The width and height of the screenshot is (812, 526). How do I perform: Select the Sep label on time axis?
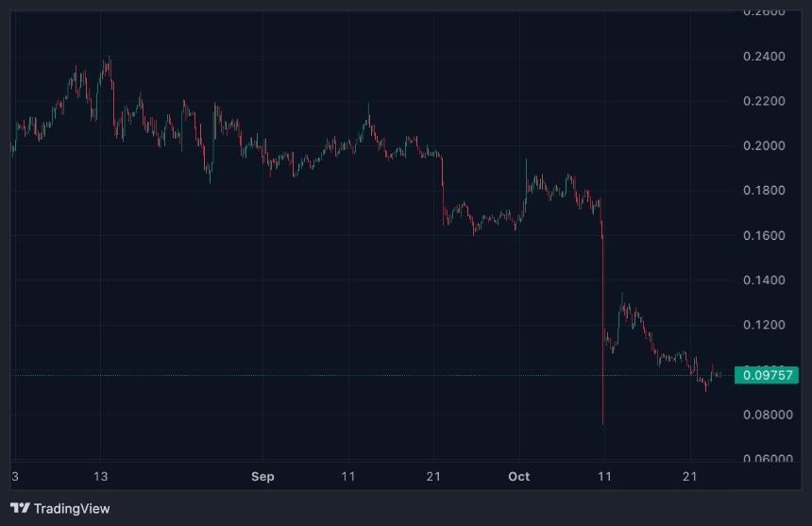click(262, 476)
